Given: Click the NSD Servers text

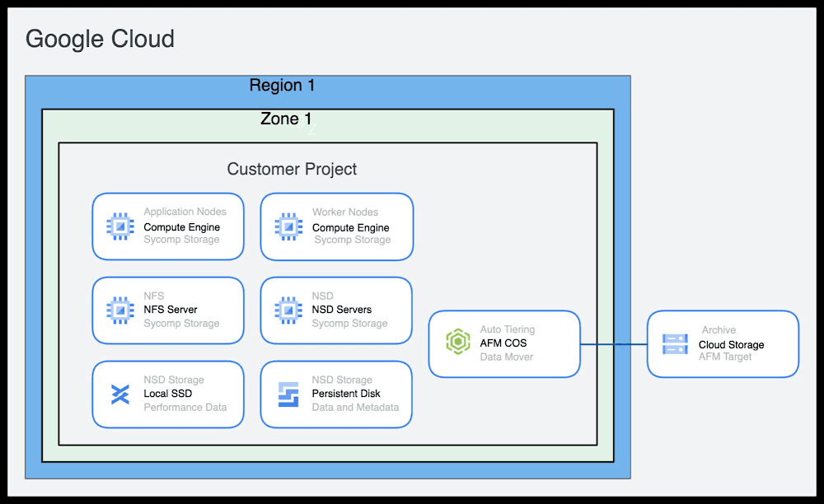Looking at the screenshot, I should tap(342, 309).
